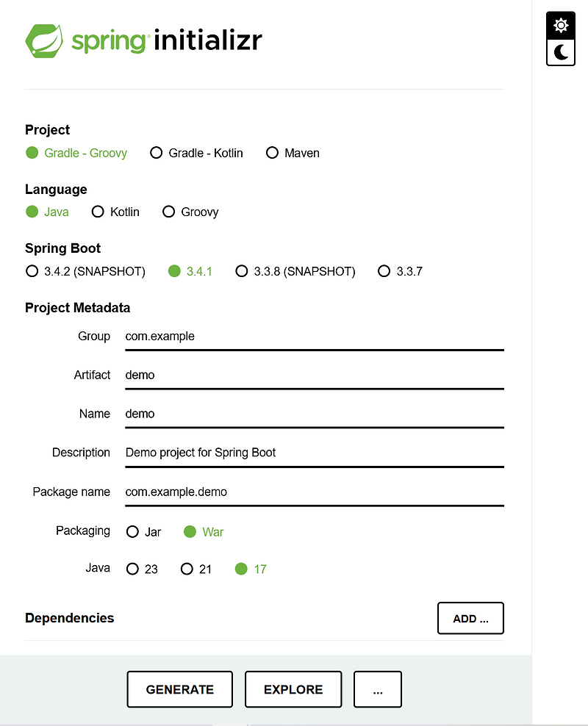Image resolution: width=588 pixels, height=726 pixels.
Task: Click the Package name field
Action: [x=314, y=492]
